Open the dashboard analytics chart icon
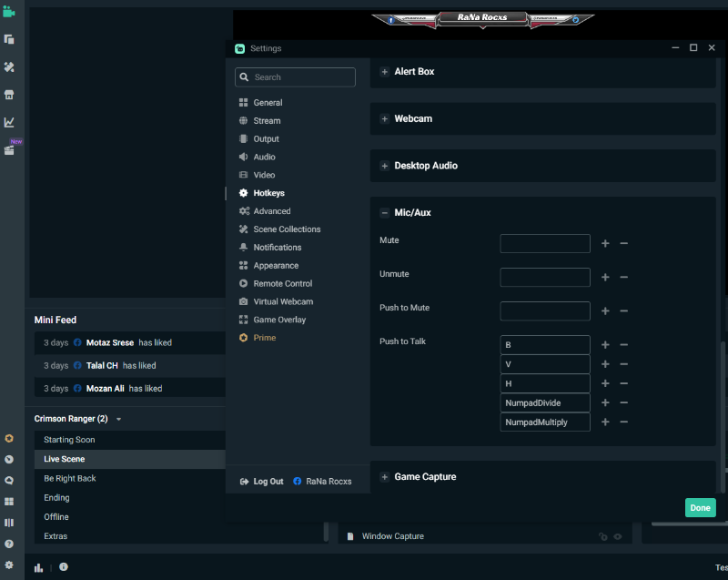The height and width of the screenshot is (580, 728). point(9,122)
